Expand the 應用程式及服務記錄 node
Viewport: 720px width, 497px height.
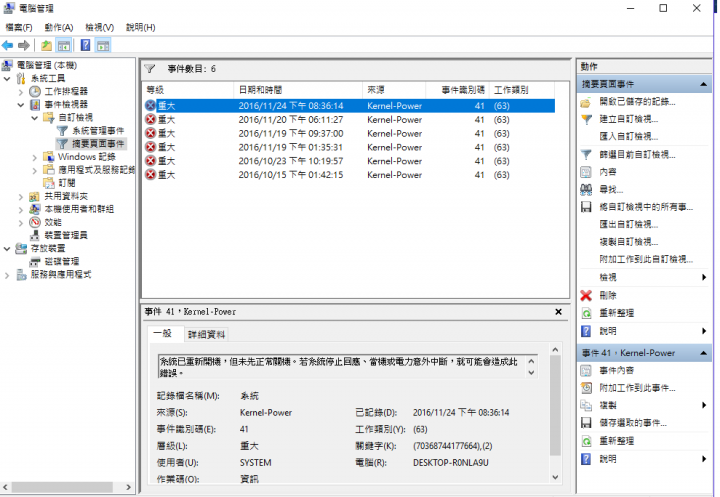pos(34,170)
